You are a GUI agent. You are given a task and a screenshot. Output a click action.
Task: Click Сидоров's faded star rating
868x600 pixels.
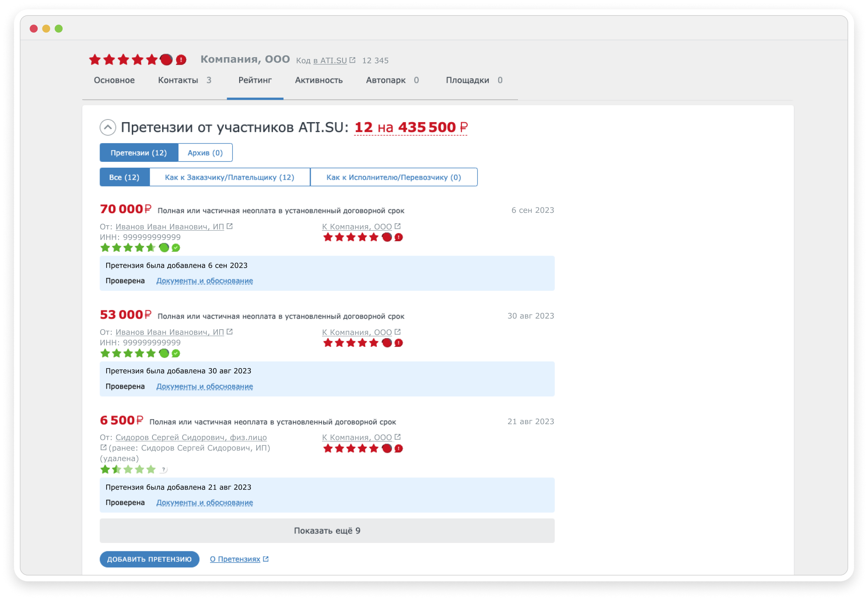128,470
